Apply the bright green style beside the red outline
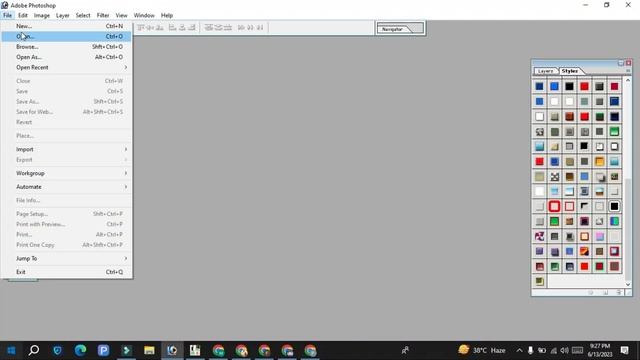 click(554, 222)
